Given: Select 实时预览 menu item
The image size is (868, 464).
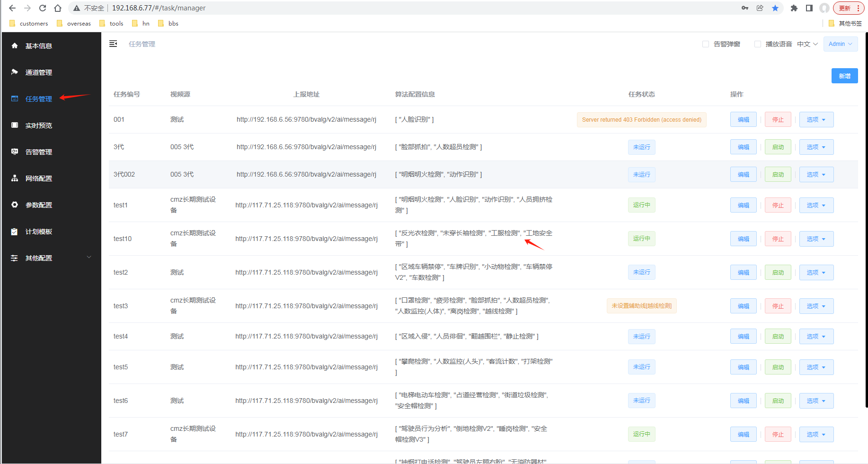Looking at the screenshot, I should pos(51,125).
